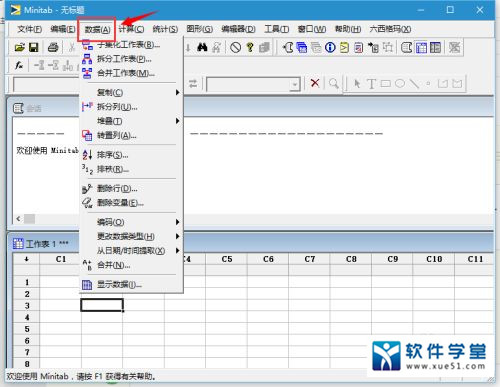Click the Project Manager icon
Image resolution: width=500 pixels, height=387 pixels.
[x=435, y=48]
